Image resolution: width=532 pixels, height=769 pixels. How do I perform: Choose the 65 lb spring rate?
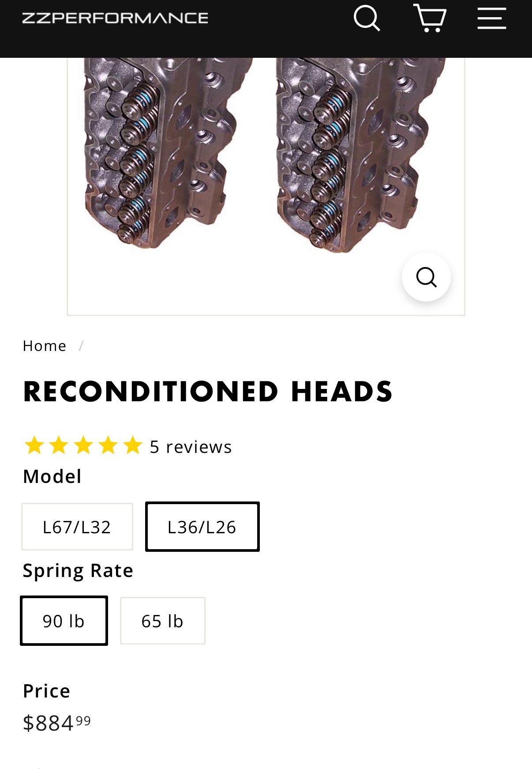click(x=162, y=621)
